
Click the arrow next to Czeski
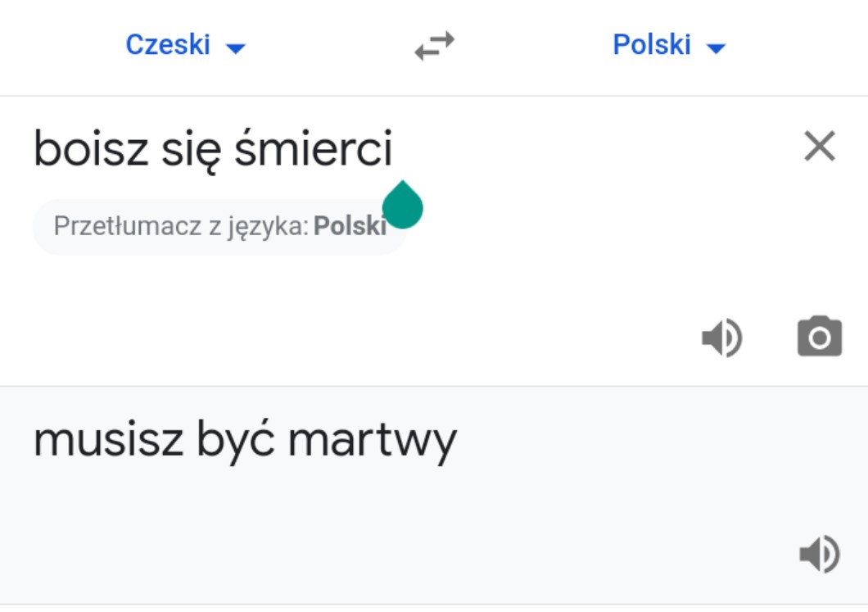click(x=236, y=48)
